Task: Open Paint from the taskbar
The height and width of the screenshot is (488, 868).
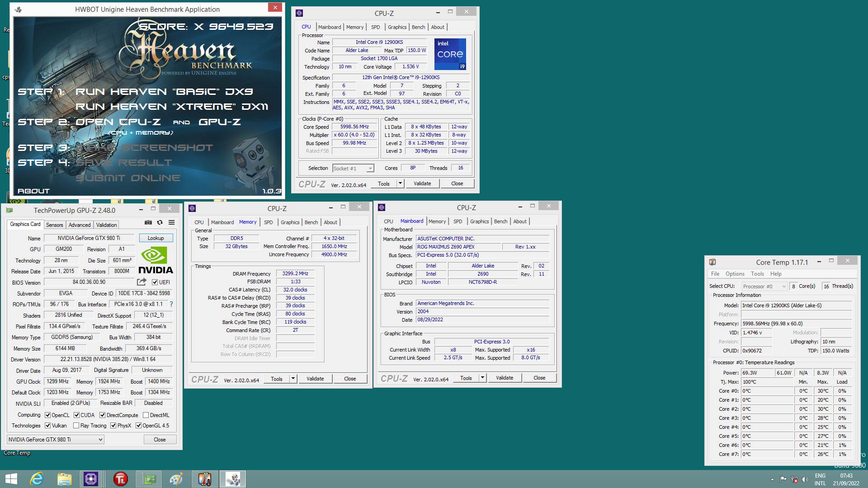Action: coord(176,479)
